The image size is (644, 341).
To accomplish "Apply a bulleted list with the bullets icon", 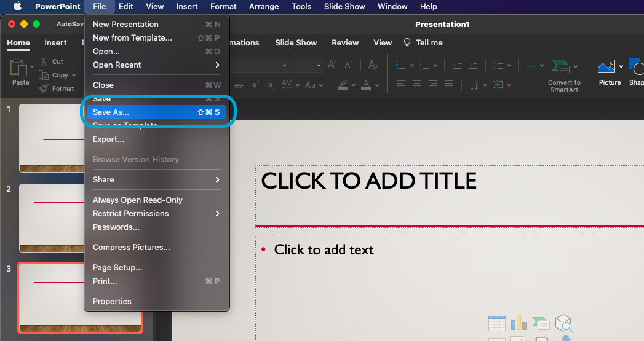I will coord(401,65).
